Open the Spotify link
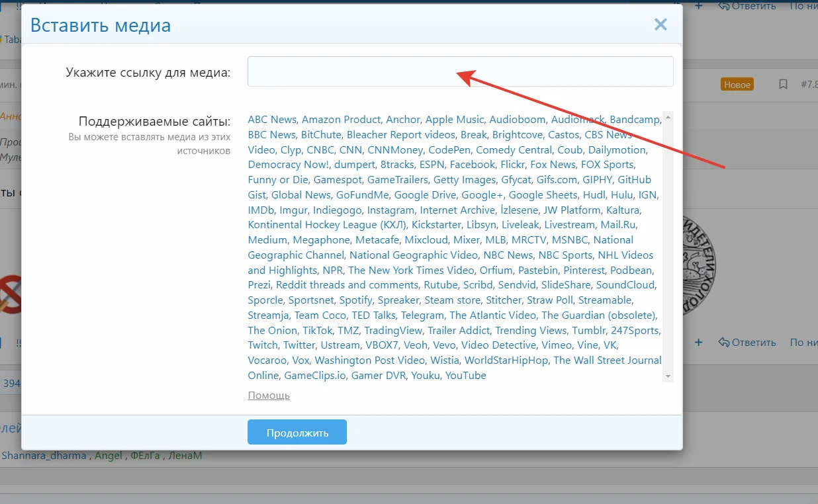 coord(356,300)
